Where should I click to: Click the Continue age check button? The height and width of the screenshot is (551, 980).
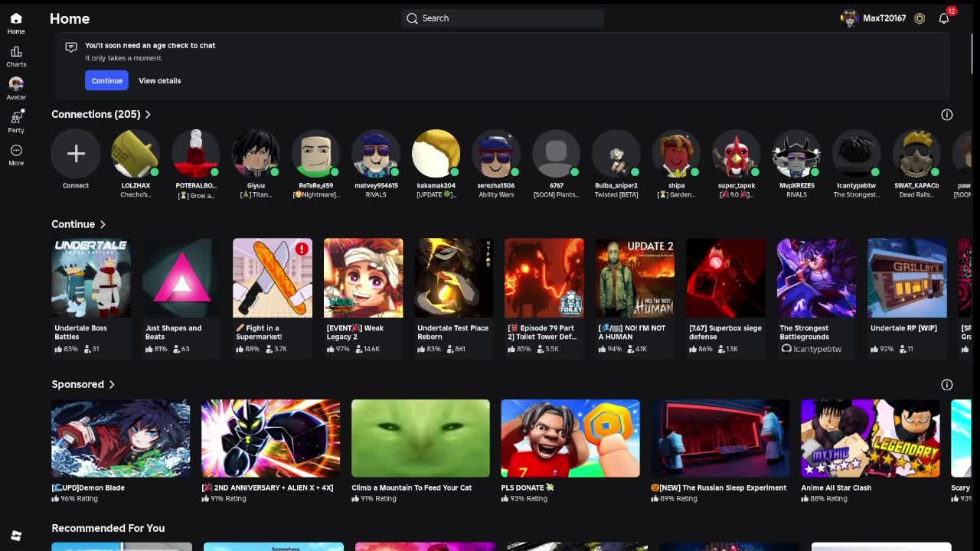(106, 80)
